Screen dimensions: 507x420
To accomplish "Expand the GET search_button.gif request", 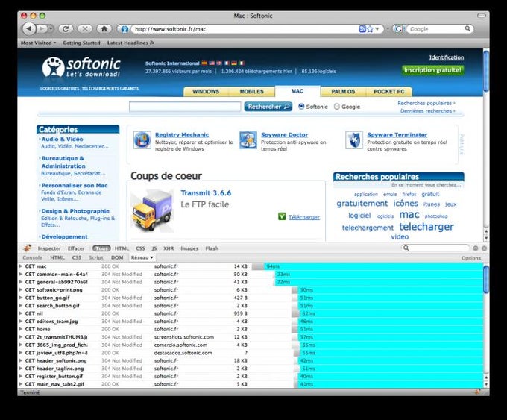I will 21,305.
